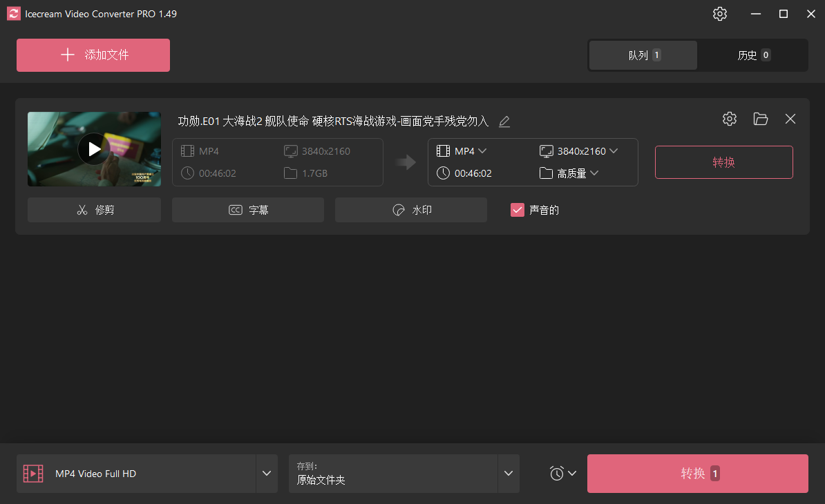The width and height of the screenshot is (825, 504).
Task: Open the Trim (修剪) tool
Action: pos(94,209)
